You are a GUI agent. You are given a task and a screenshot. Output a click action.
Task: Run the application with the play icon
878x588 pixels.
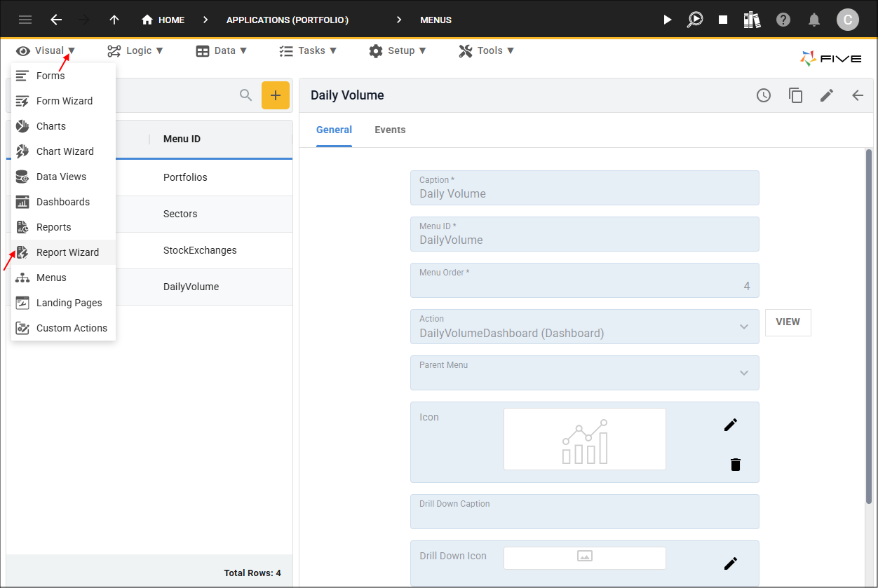(x=668, y=20)
